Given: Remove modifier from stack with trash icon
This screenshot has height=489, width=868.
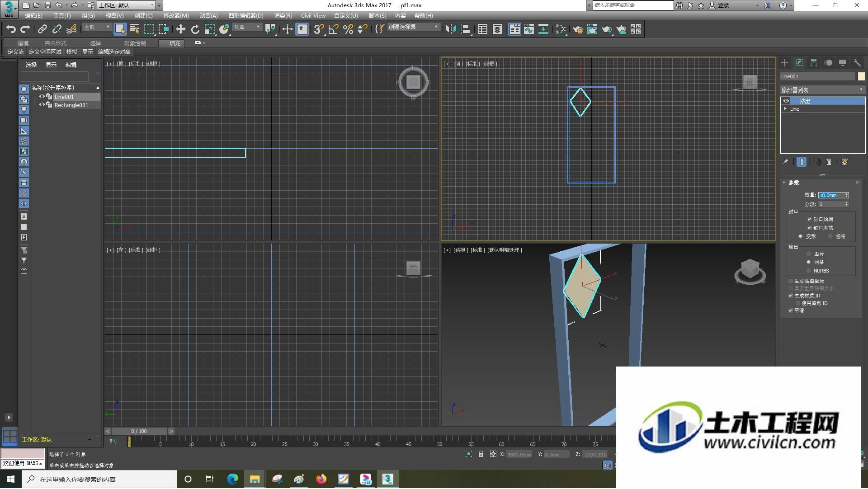Looking at the screenshot, I should tap(829, 162).
